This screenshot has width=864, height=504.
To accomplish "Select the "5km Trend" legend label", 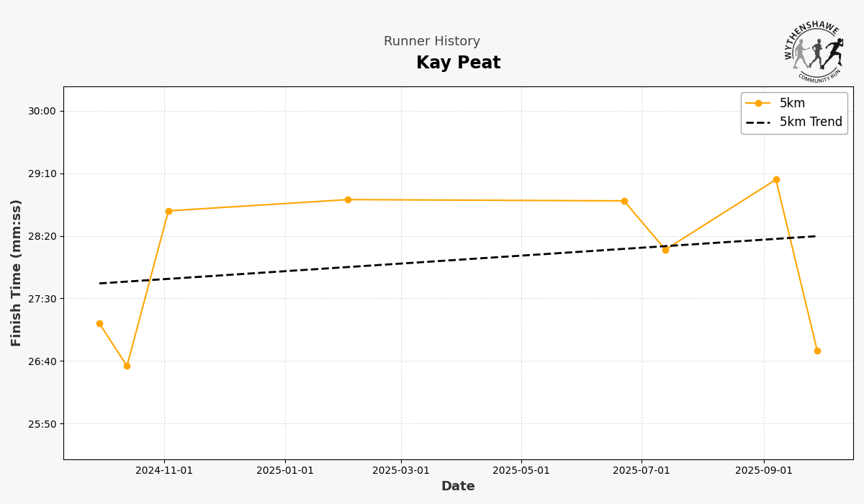I will click(811, 122).
